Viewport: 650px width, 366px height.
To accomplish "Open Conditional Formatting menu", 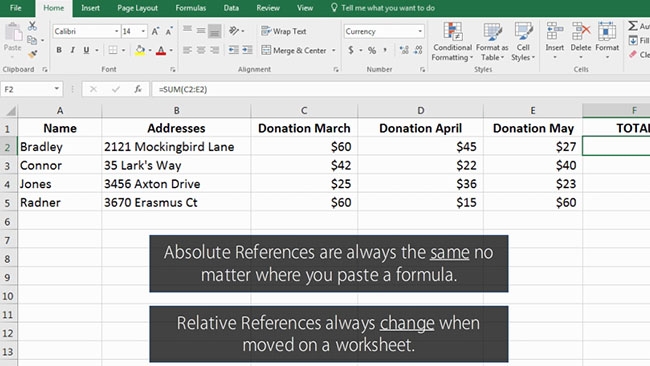I will coord(452,42).
